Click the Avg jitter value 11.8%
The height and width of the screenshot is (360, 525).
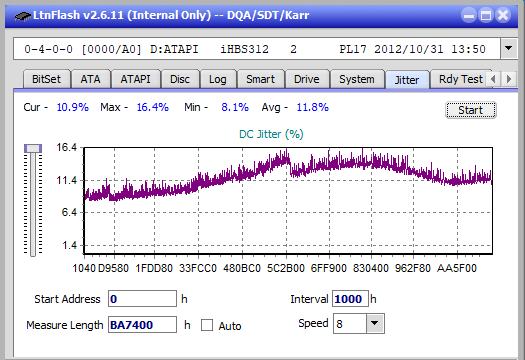coord(313,107)
